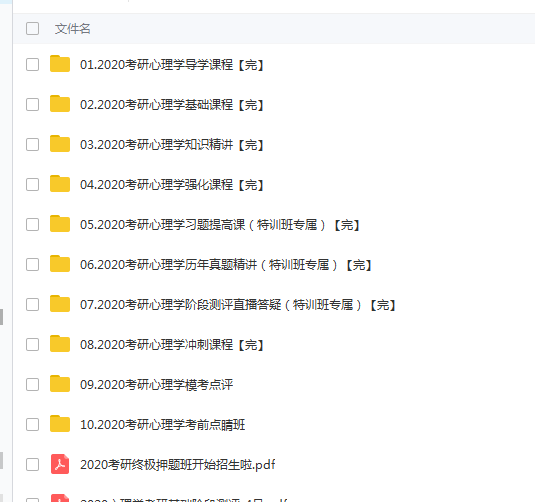Check the box next to 2020考研终极押题班开始招生啦.pdf
The width and height of the screenshot is (535, 502).
[32, 464]
